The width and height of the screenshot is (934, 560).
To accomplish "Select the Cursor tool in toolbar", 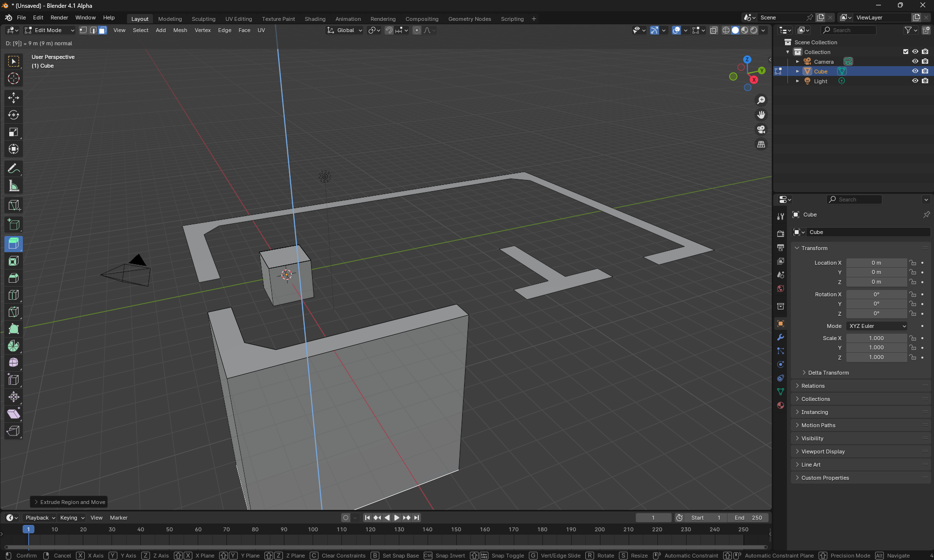I will pos(14,78).
